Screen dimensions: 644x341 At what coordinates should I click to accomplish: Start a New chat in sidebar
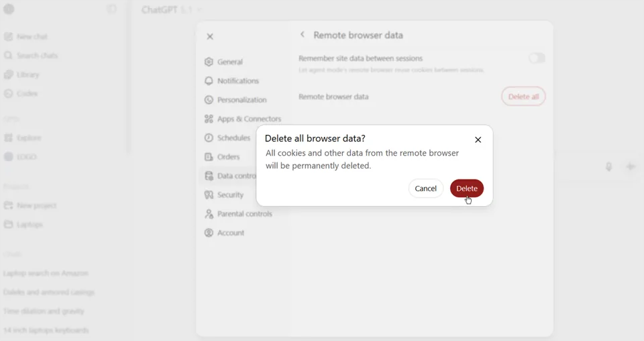(x=32, y=37)
